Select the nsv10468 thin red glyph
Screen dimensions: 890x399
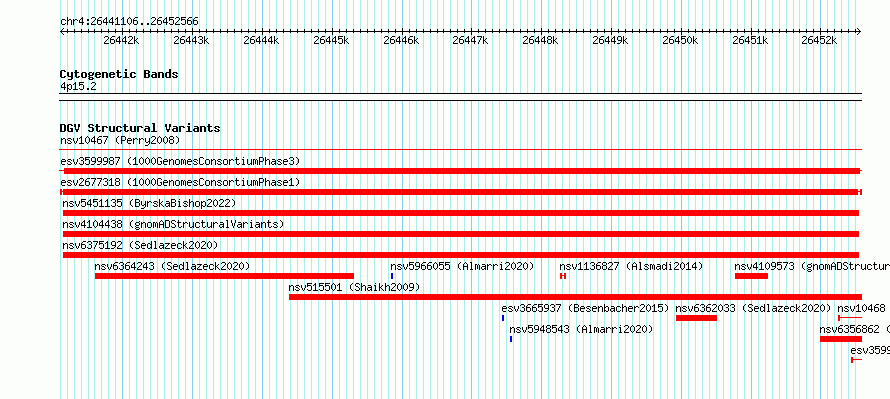click(x=850, y=318)
